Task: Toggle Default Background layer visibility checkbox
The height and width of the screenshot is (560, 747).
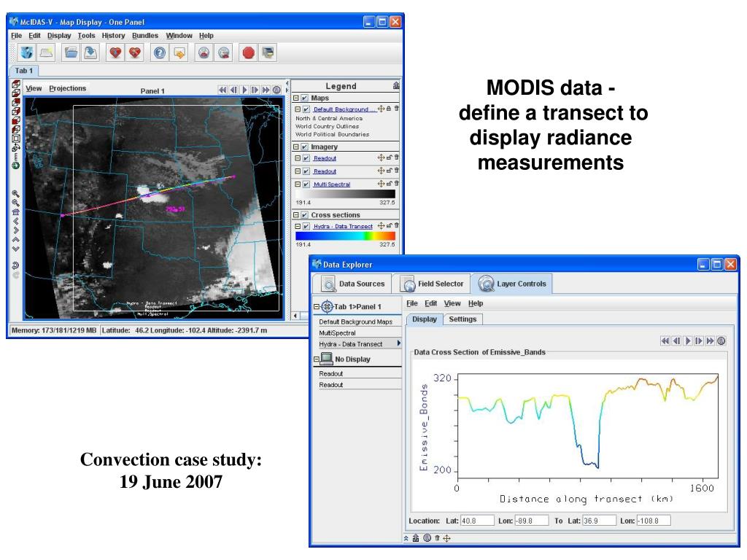Action: point(306,109)
